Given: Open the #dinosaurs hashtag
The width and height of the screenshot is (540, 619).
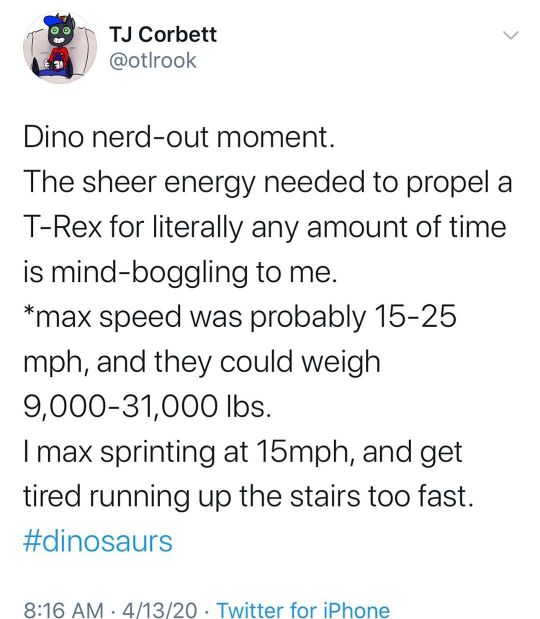Looking at the screenshot, I should coord(98,541).
